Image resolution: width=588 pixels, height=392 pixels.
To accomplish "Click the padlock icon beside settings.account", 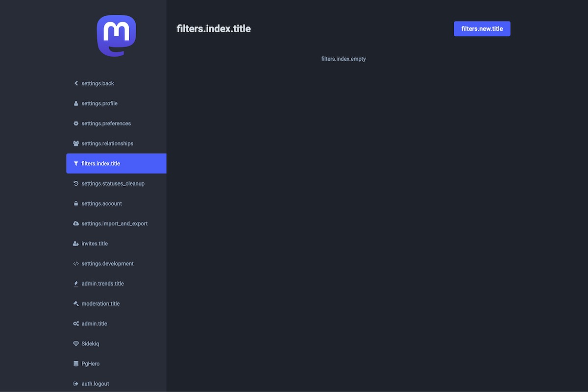I will [x=76, y=204].
